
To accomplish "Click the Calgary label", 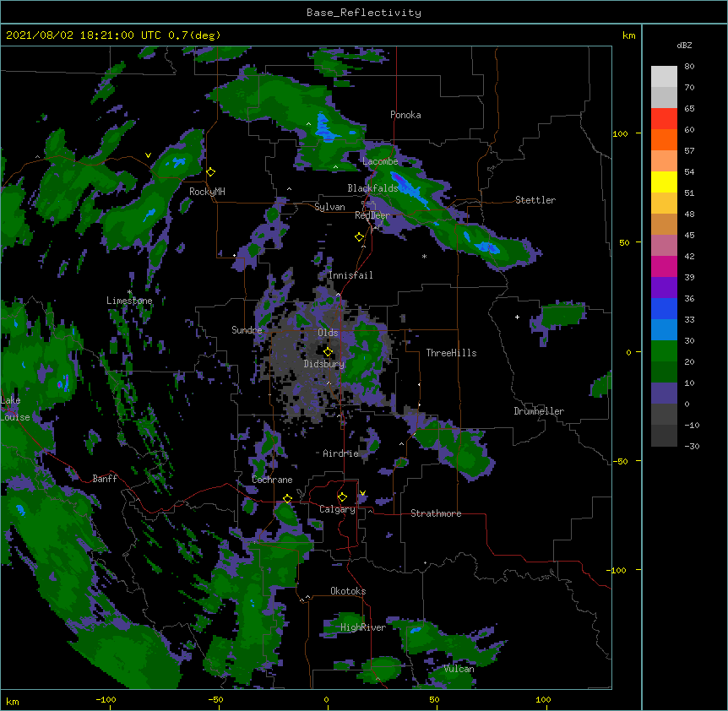I will coord(337,509).
